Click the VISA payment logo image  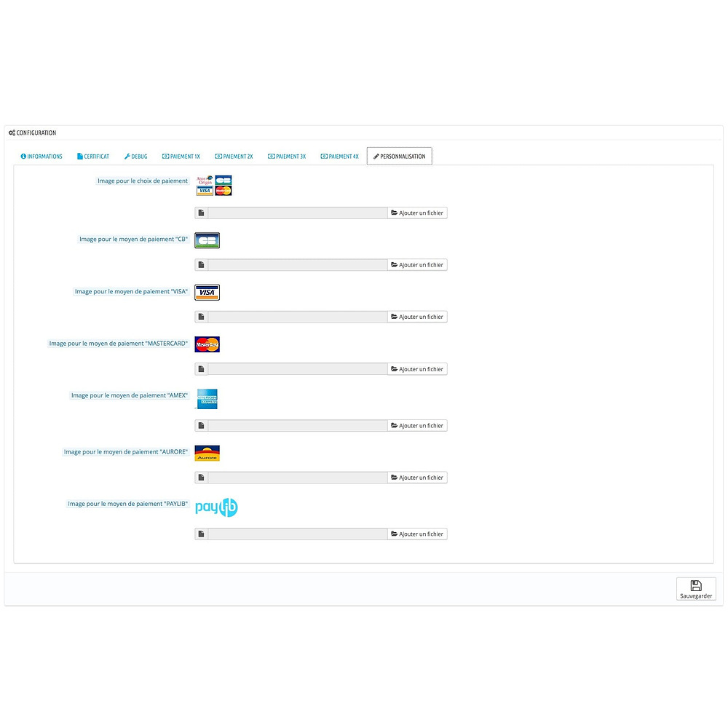207,293
